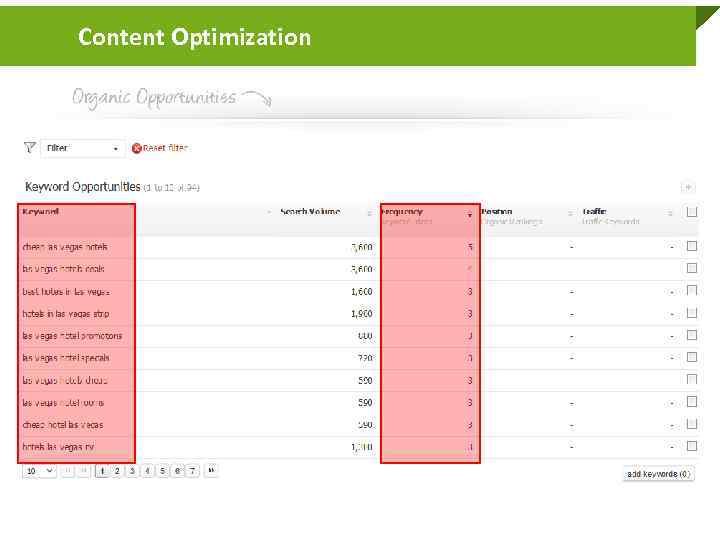Check the box for cheap hotel las vegas
This screenshot has width=720, height=540.
click(x=692, y=424)
